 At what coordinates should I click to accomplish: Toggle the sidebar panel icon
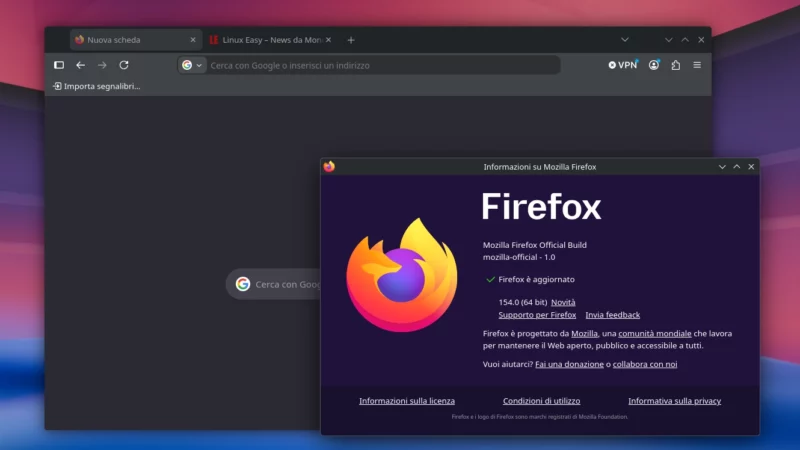[59, 65]
